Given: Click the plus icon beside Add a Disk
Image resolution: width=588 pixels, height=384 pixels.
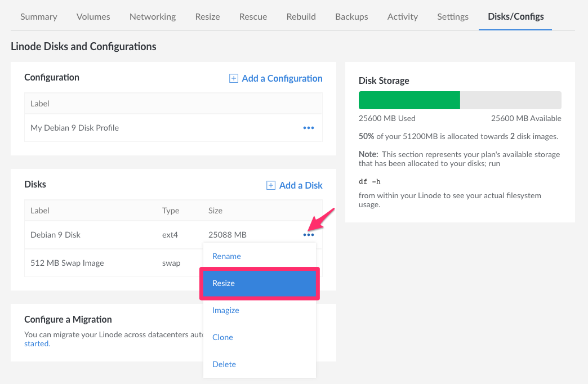Looking at the screenshot, I should point(271,186).
